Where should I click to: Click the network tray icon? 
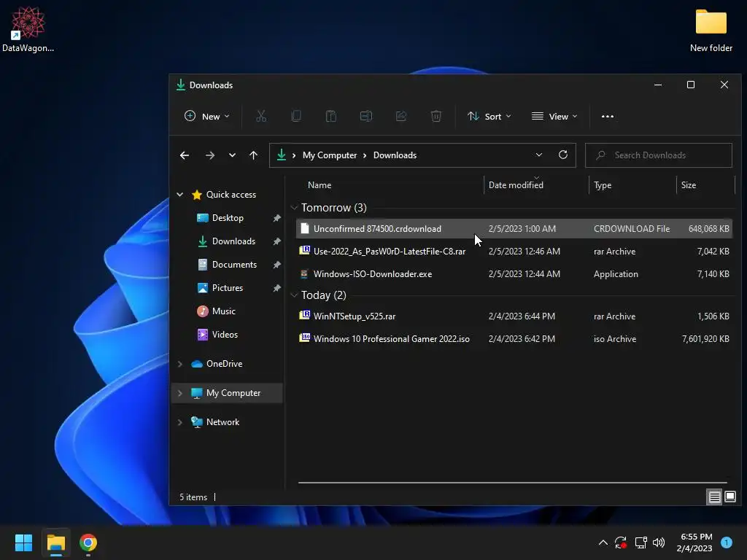640,542
